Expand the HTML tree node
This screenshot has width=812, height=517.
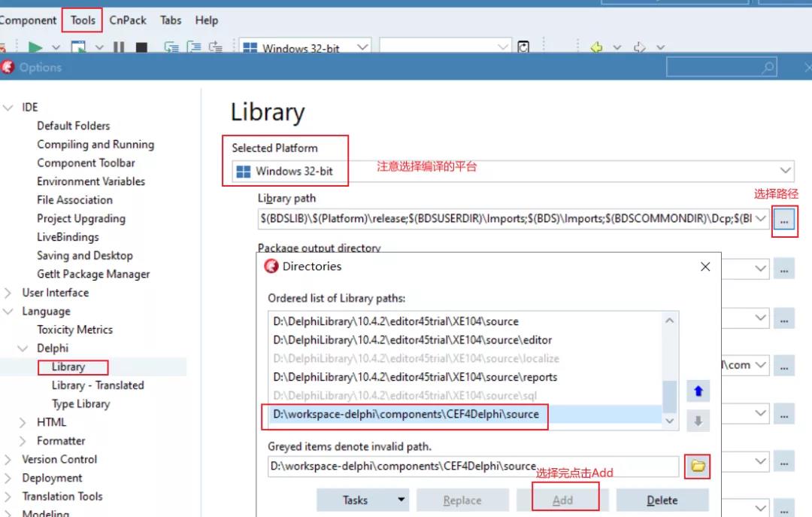(x=23, y=423)
